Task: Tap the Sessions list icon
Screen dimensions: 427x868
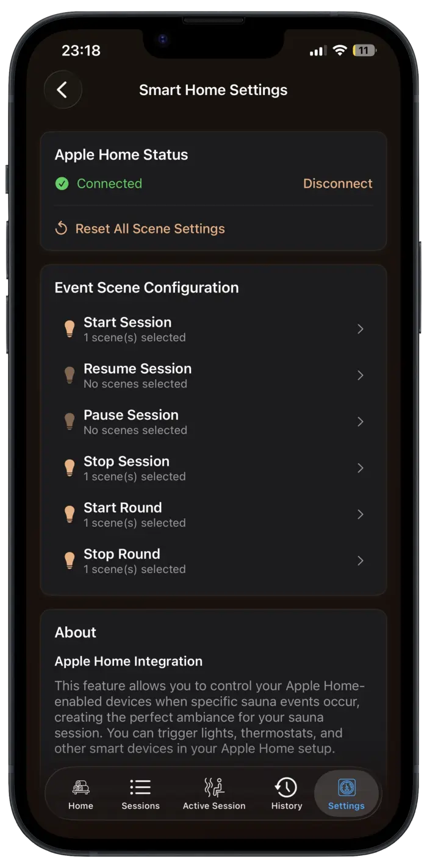Action: click(x=140, y=786)
